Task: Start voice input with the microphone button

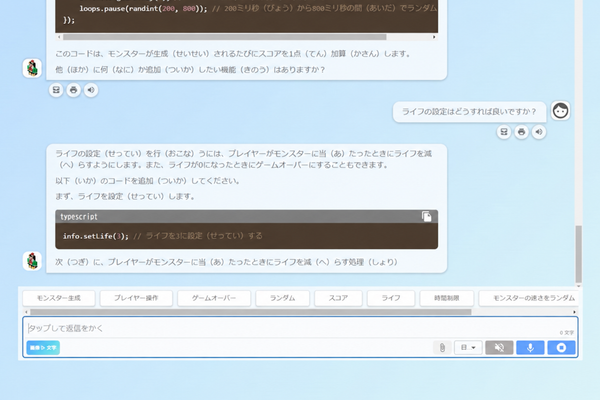Action: pyautogui.click(x=530, y=348)
